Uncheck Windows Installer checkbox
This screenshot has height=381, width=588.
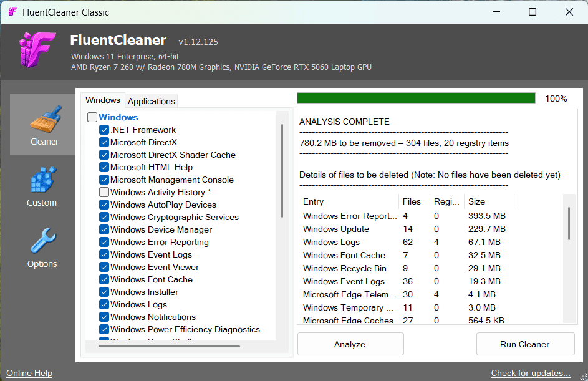(x=104, y=292)
